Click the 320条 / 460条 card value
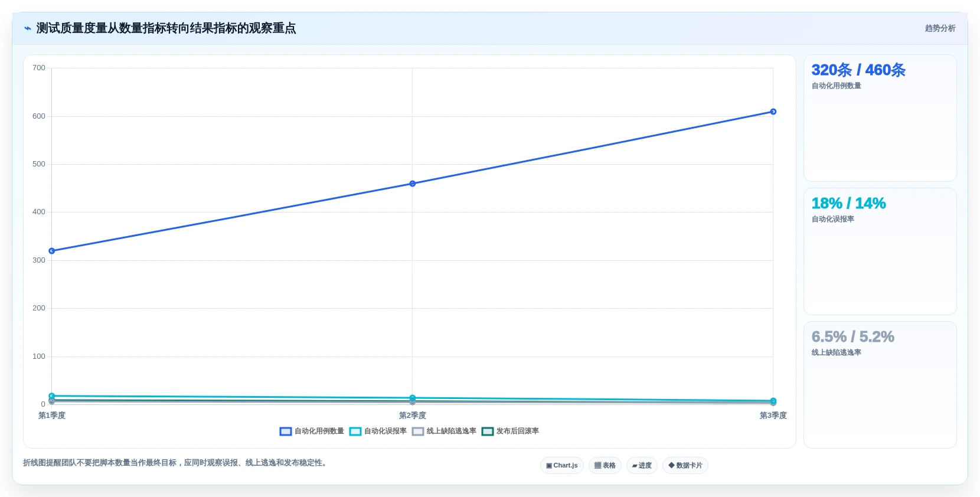Screen dimensions: 980x497 point(858,70)
